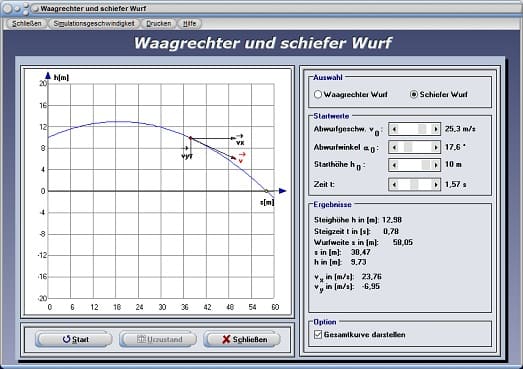This screenshot has height=369, width=523.
Task: Open the Schließen menu item
Action: (x=27, y=24)
